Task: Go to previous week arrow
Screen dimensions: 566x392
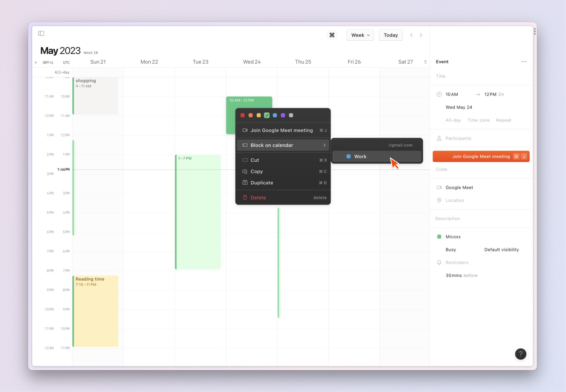Action: (411, 35)
